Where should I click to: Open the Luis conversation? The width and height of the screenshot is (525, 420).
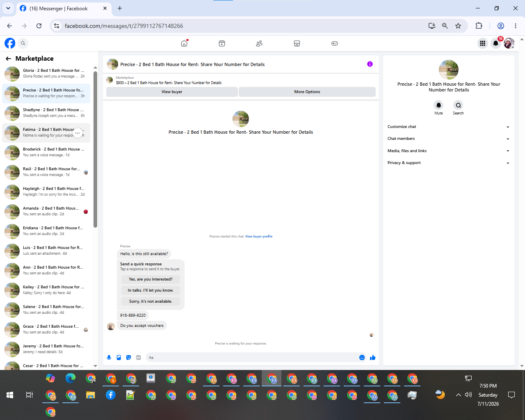point(46,251)
